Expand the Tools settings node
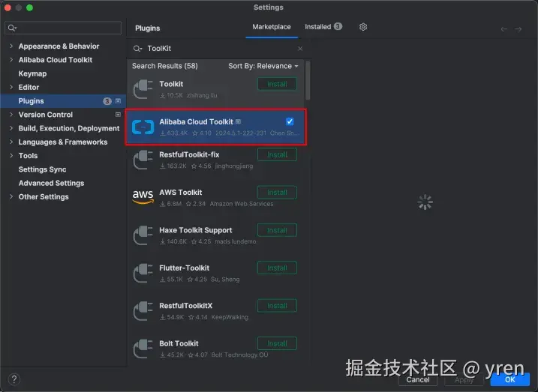The width and height of the screenshot is (538, 392). click(x=11, y=156)
